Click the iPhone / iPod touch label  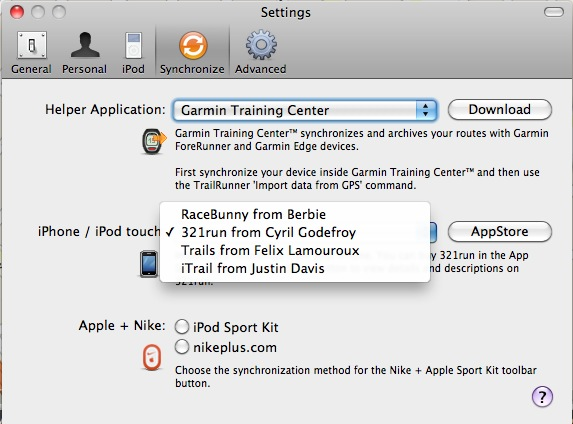[99, 231]
